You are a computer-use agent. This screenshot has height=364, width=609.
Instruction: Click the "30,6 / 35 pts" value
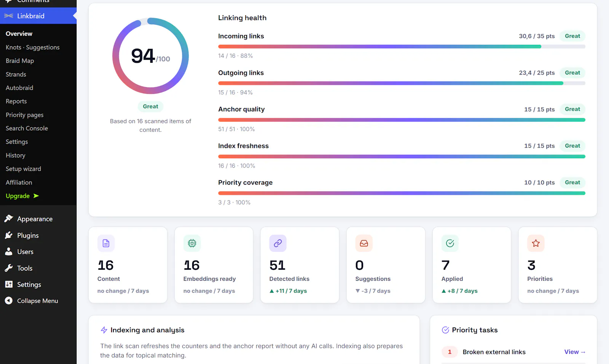(537, 36)
